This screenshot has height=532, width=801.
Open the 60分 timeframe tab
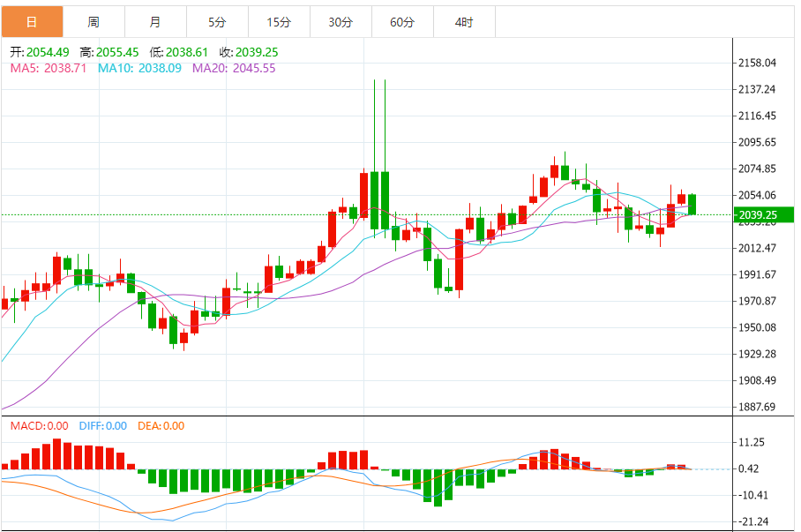click(x=403, y=22)
